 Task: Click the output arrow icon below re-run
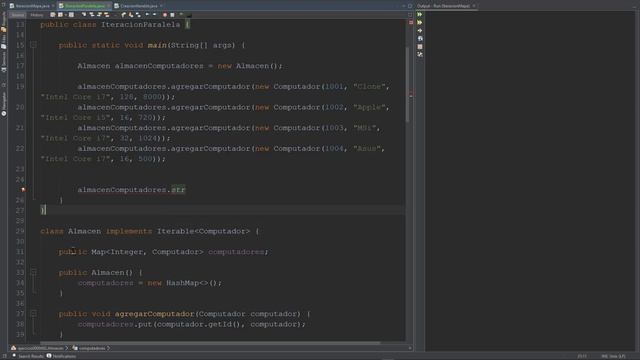click(x=420, y=31)
